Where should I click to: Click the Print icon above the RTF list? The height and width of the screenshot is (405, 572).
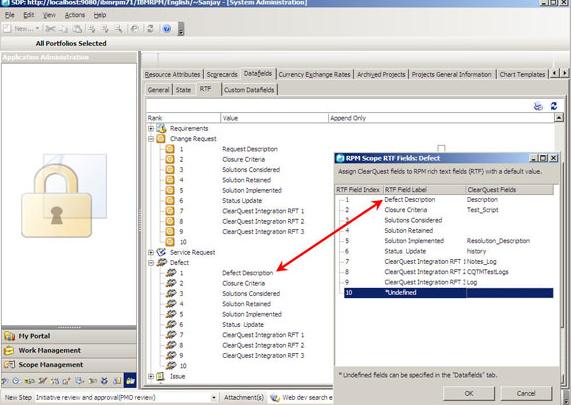click(538, 106)
